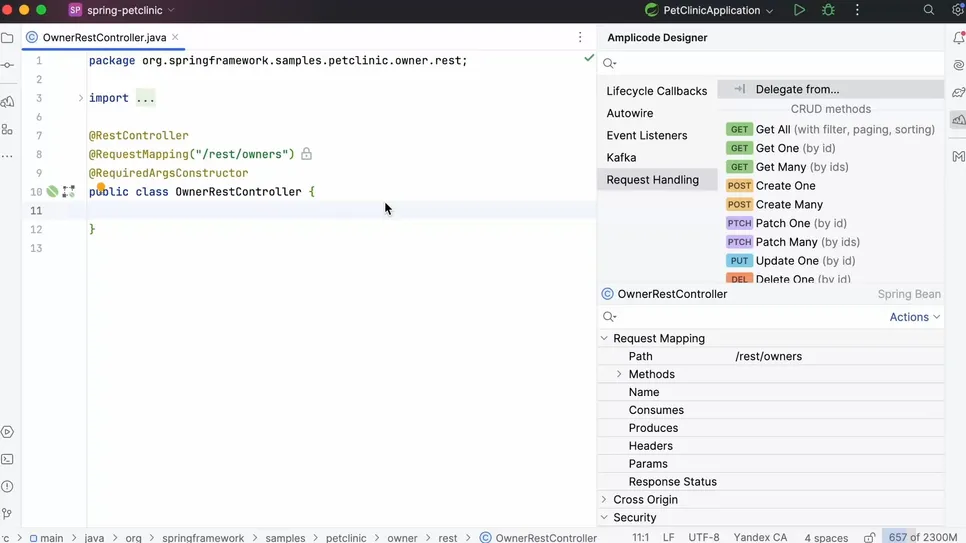Toggle read-only lock in status bar
The width and height of the screenshot is (966, 543).
pyautogui.click(x=869, y=537)
